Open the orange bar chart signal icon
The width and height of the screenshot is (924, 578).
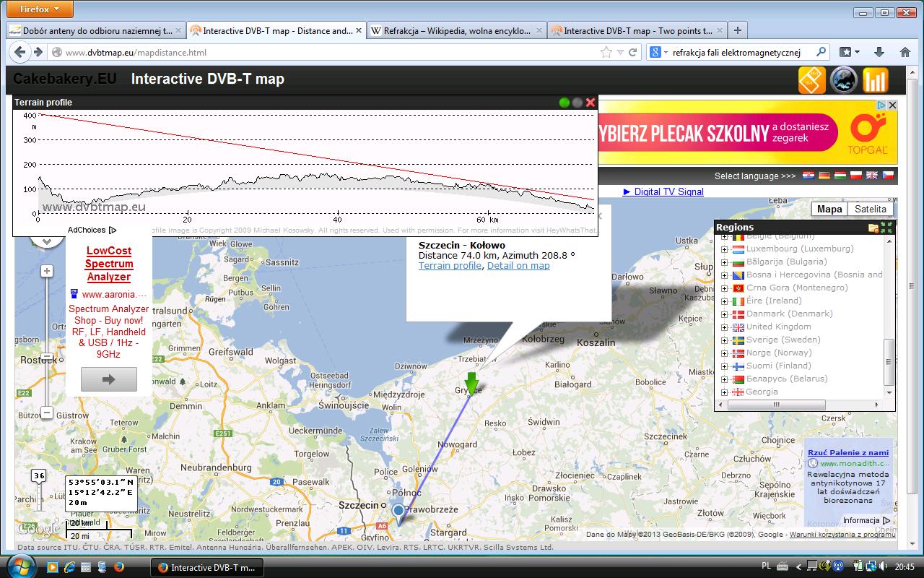[875, 80]
